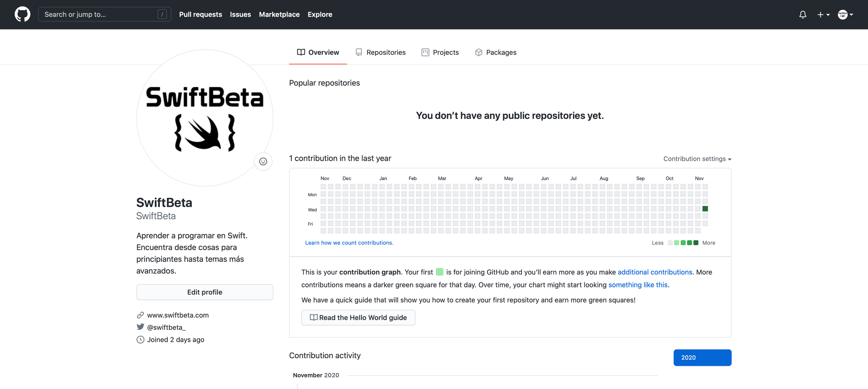Switch to the Repositories tab

tap(386, 52)
